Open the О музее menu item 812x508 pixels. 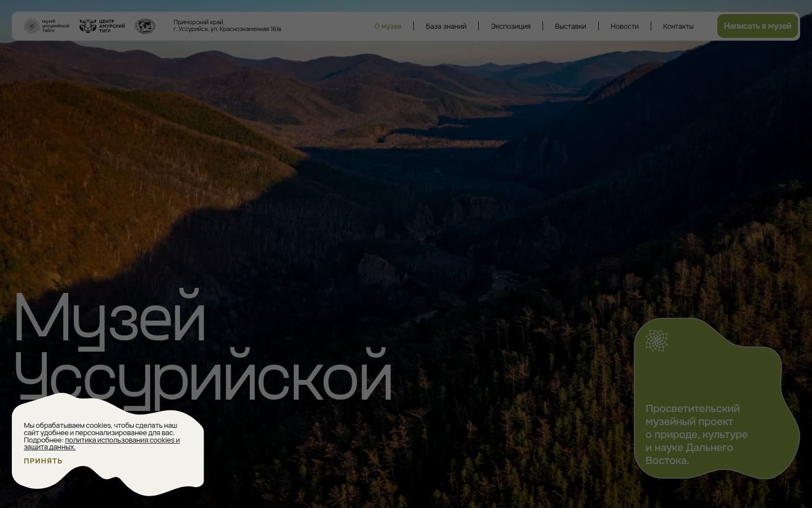pyautogui.click(x=388, y=26)
